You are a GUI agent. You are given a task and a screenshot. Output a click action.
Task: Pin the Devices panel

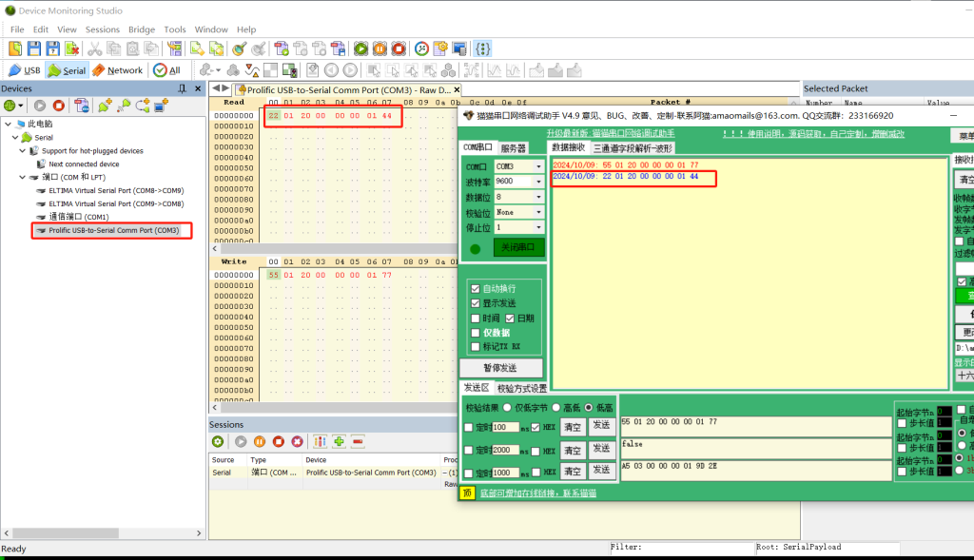click(182, 88)
